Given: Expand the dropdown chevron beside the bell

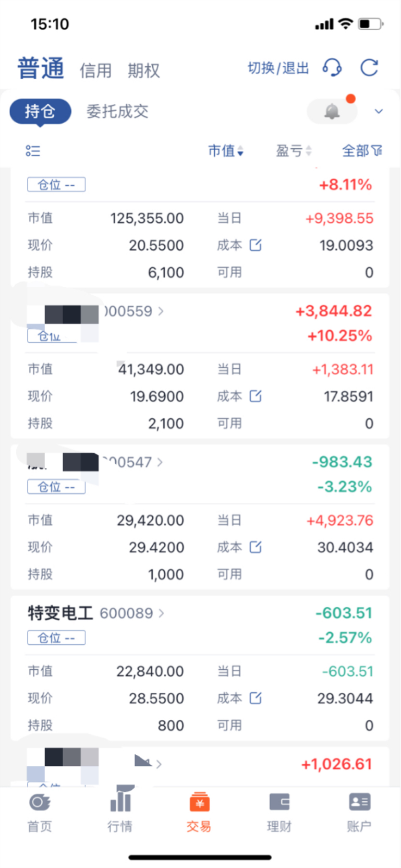Looking at the screenshot, I should click(379, 111).
